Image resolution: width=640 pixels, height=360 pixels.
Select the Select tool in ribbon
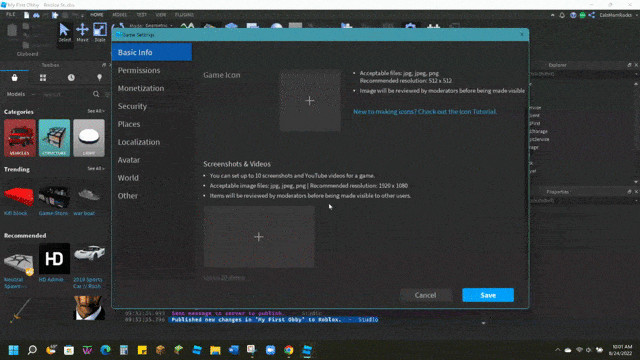click(x=64, y=33)
